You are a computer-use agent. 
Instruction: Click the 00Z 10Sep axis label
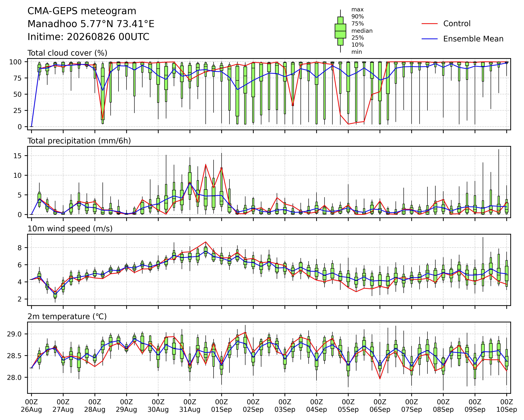pyautogui.click(x=506, y=406)
